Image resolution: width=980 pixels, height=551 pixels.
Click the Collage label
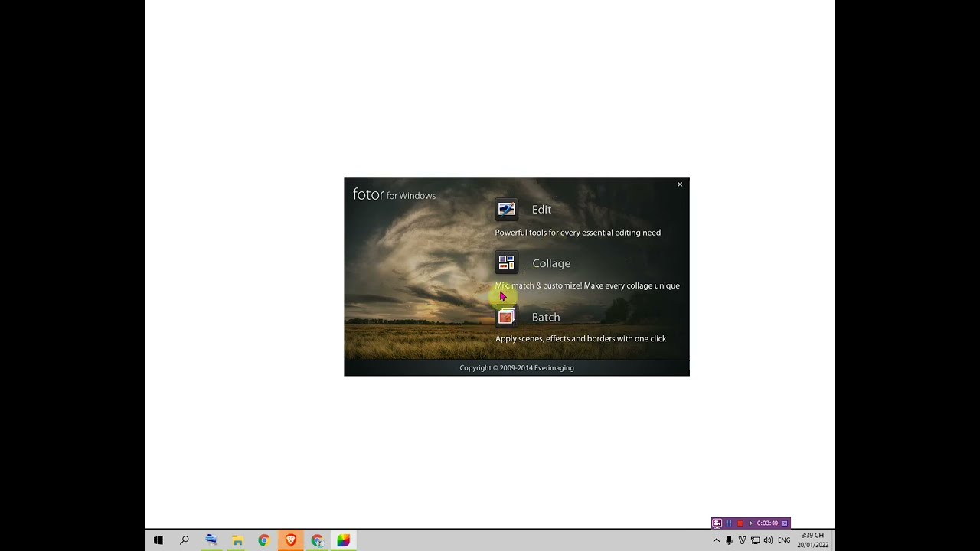[551, 263]
